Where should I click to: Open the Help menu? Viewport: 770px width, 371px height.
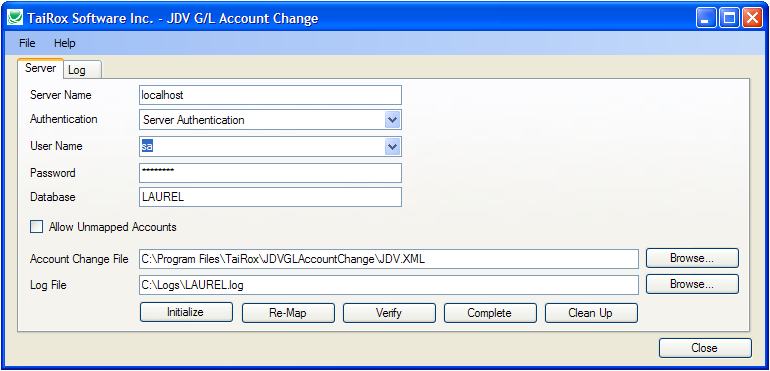[x=65, y=43]
